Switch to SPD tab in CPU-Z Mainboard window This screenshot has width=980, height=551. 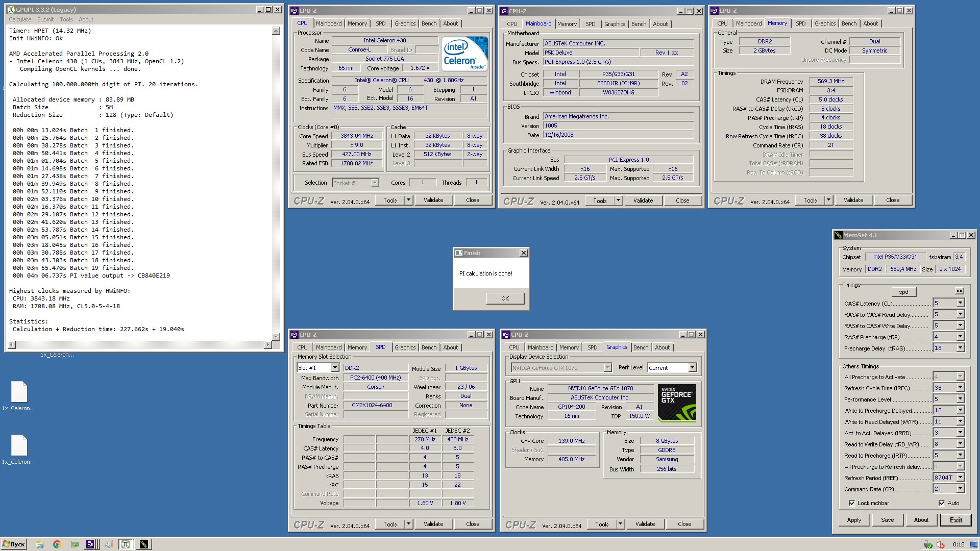(590, 24)
